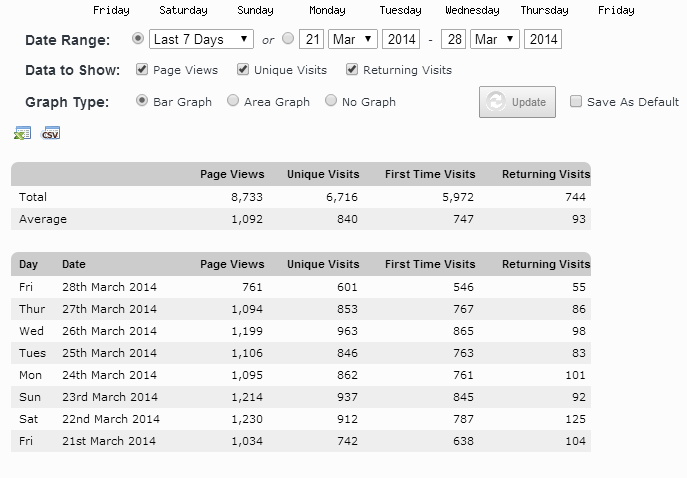Click the Total row label
Image resolution: width=687 pixels, height=478 pixels.
tap(33, 197)
